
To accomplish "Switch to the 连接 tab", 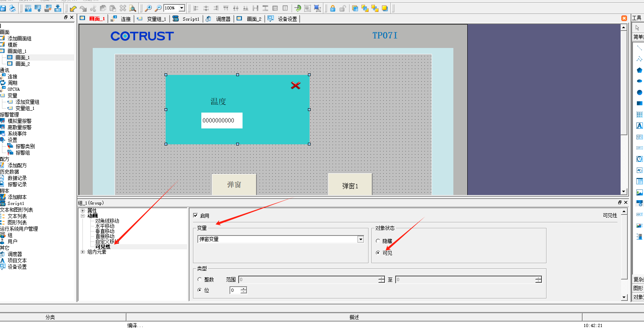I will pyautogui.click(x=121, y=19).
